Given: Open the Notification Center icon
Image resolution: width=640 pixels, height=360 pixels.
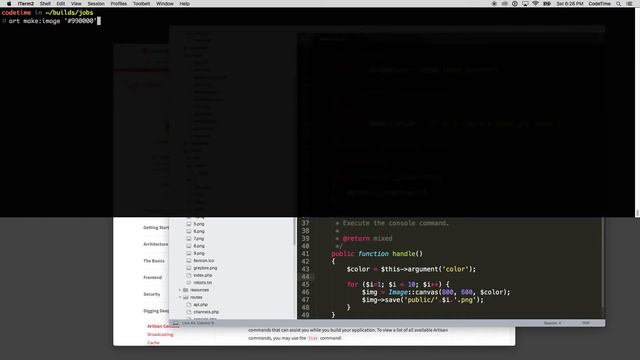Looking at the screenshot, I should click(630, 4).
